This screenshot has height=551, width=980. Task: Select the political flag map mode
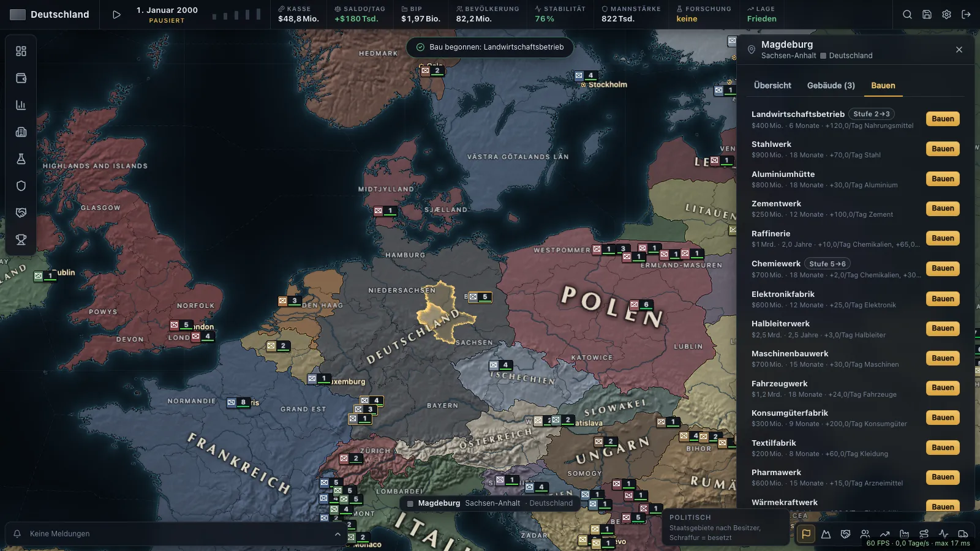[x=806, y=534]
